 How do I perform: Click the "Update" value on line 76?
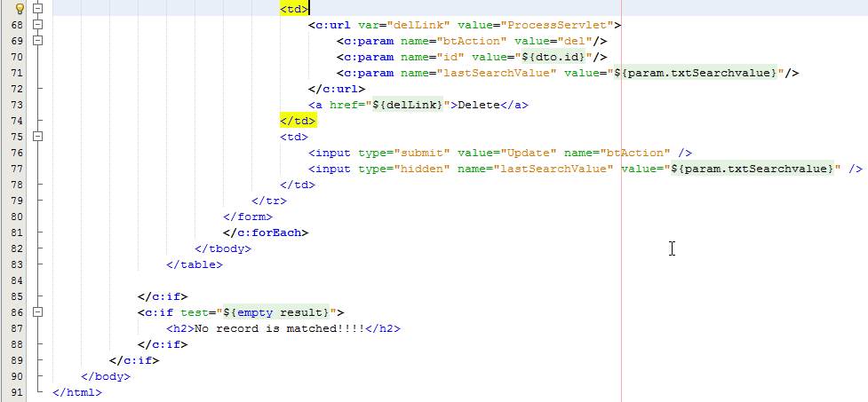pyautogui.click(x=528, y=153)
